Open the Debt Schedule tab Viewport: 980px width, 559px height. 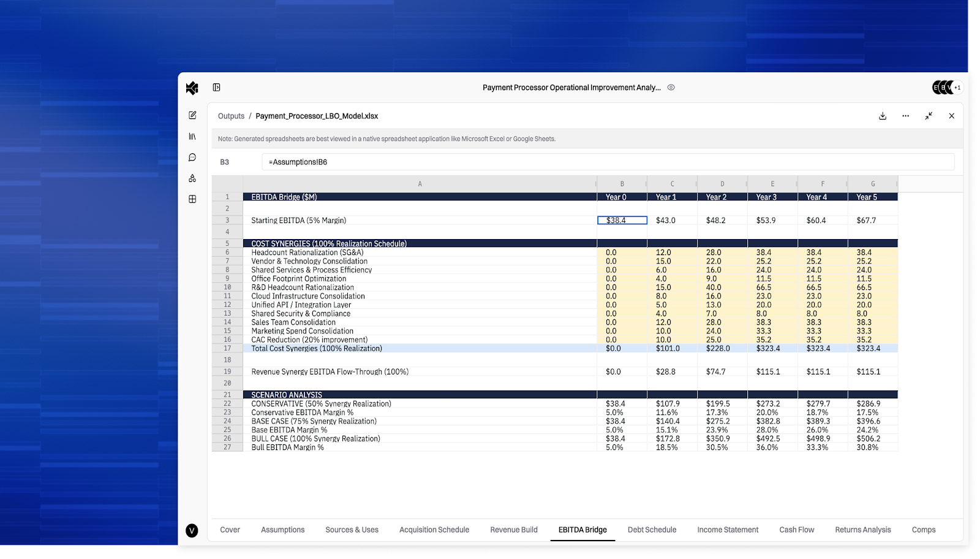pos(652,530)
